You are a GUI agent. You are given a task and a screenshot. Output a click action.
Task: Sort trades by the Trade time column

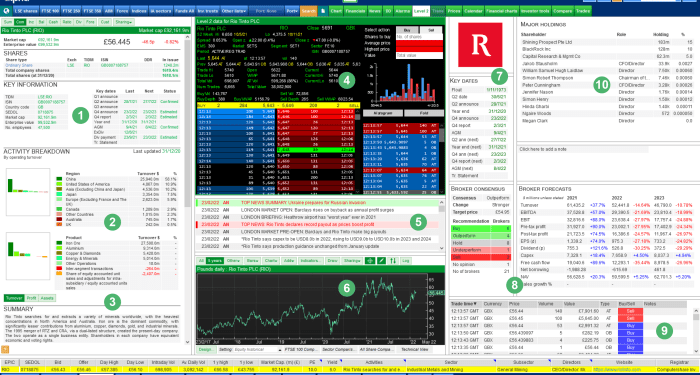(467, 304)
